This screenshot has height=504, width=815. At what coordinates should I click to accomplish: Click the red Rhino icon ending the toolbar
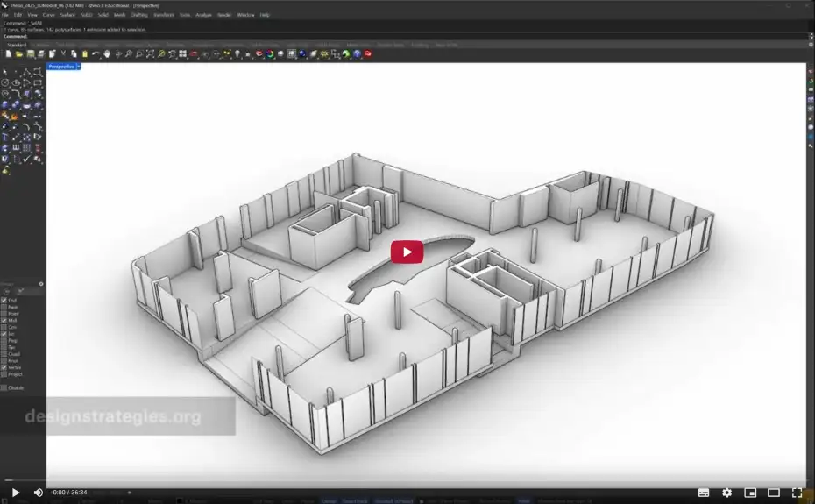367,53
